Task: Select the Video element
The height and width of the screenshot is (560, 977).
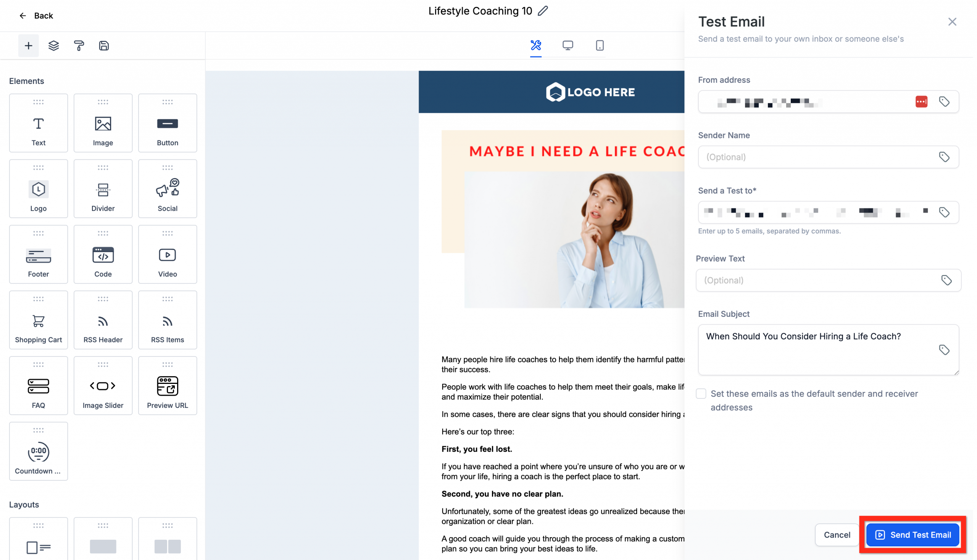Action: point(167,254)
